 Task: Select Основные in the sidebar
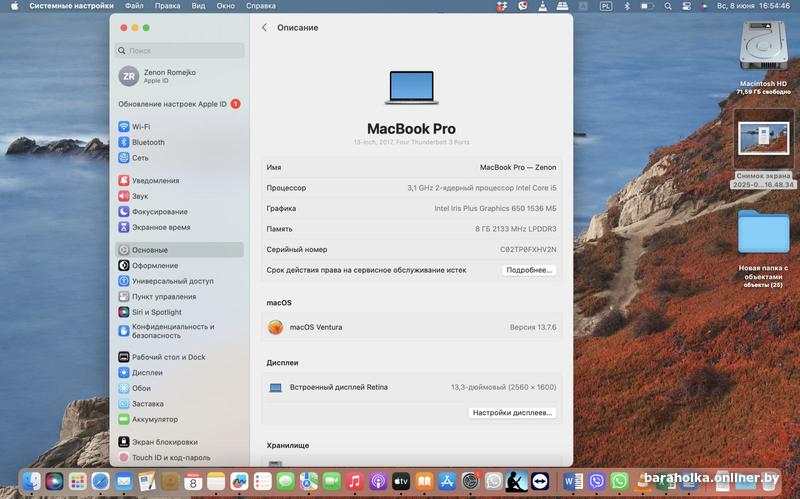(x=179, y=250)
